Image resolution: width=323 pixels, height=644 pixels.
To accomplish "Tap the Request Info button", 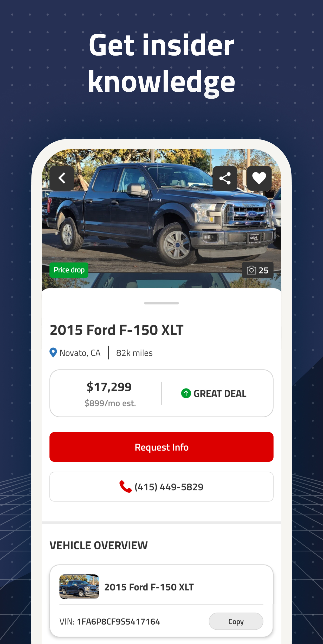I will coord(161,447).
